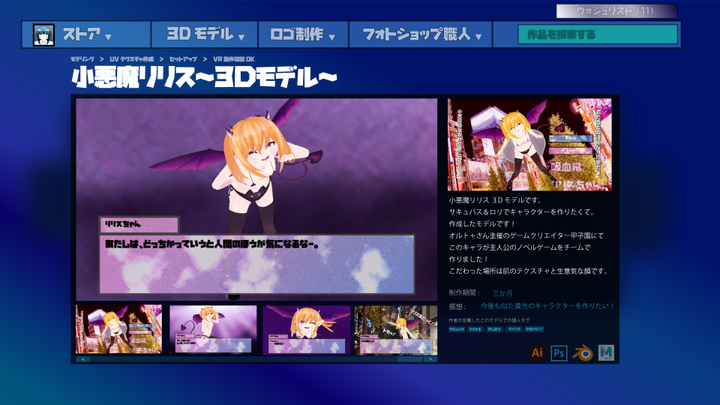Select second thumbnail showing seated Lilith pose

click(x=213, y=329)
